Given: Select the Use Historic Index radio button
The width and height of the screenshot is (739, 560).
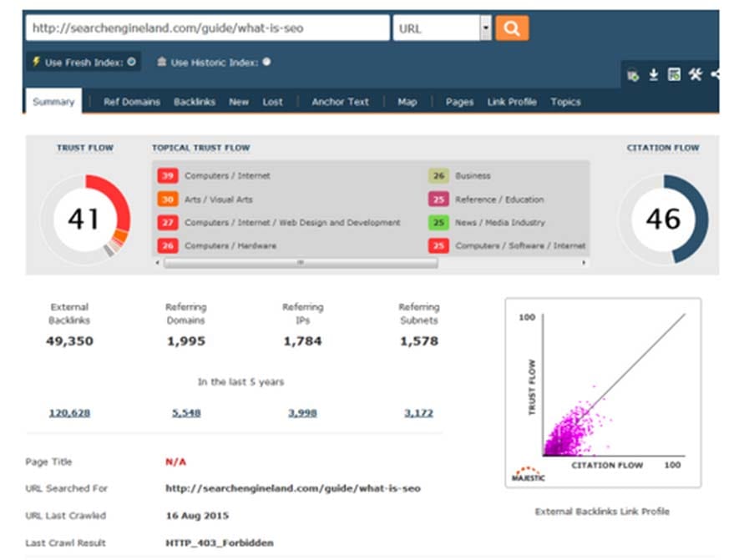Looking at the screenshot, I should pyautogui.click(x=266, y=62).
